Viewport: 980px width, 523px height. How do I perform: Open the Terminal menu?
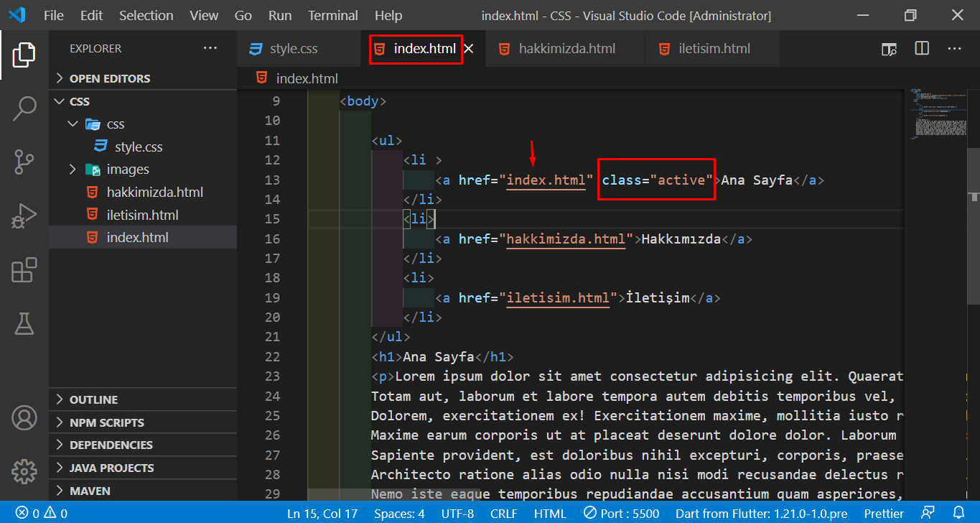pyautogui.click(x=332, y=15)
